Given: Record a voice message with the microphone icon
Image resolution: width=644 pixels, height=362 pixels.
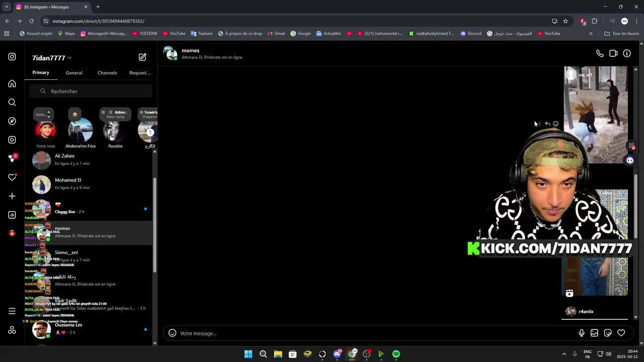Looking at the screenshot, I should 581,333.
